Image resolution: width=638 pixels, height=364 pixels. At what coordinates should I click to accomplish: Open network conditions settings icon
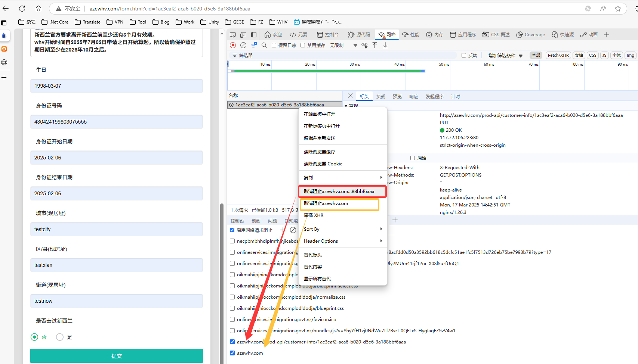click(x=364, y=45)
